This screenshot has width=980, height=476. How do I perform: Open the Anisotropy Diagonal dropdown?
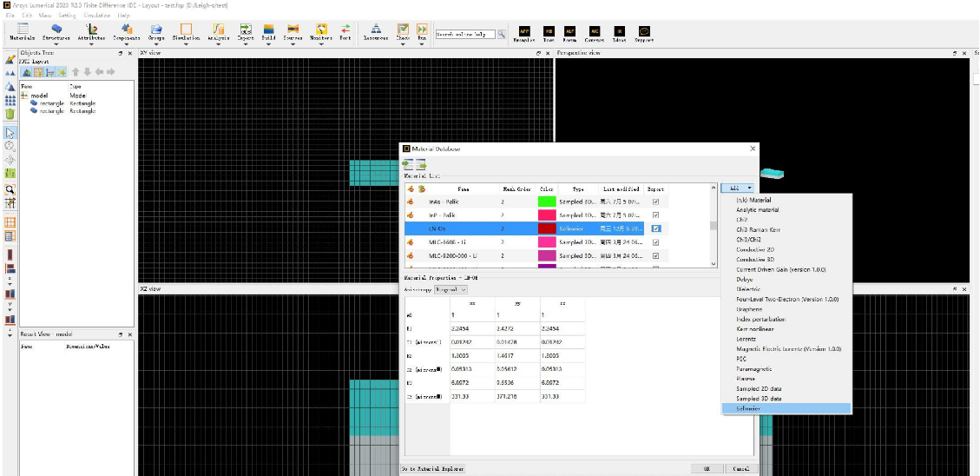tap(451, 290)
